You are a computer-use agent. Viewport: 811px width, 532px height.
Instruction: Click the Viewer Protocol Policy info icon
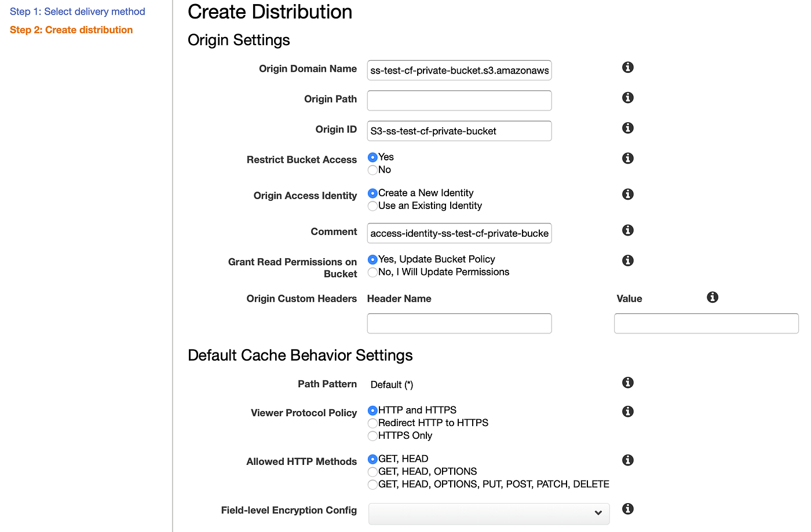pyautogui.click(x=627, y=411)
